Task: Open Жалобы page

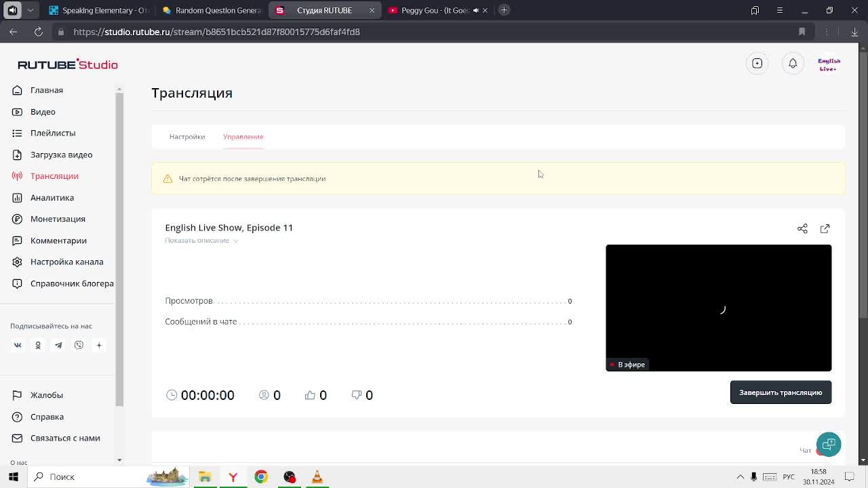Action: pos(46,395)
